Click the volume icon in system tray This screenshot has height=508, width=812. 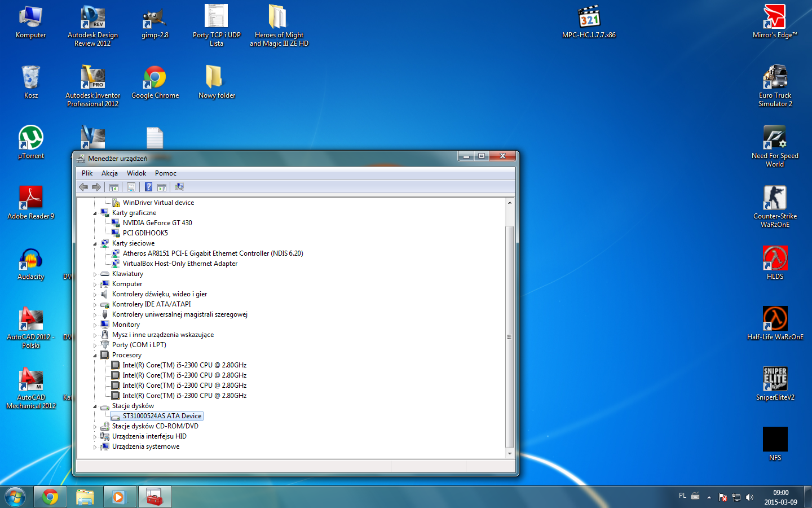pos(749,497)
